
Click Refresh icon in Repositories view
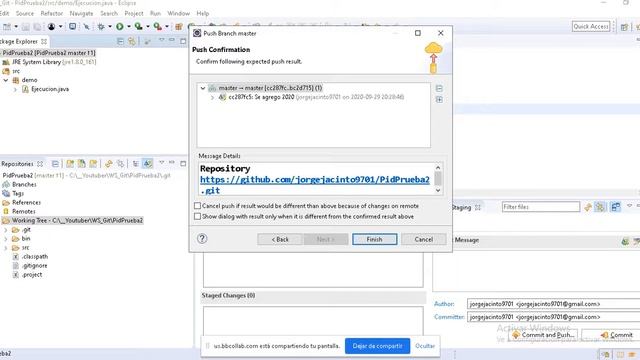tap(109, 164)
